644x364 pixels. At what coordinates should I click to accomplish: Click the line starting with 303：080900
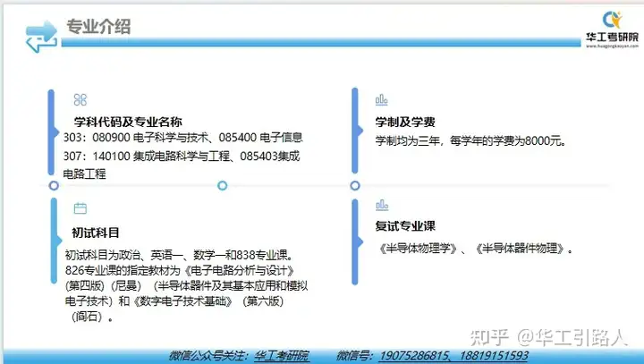tap(182, 137)
